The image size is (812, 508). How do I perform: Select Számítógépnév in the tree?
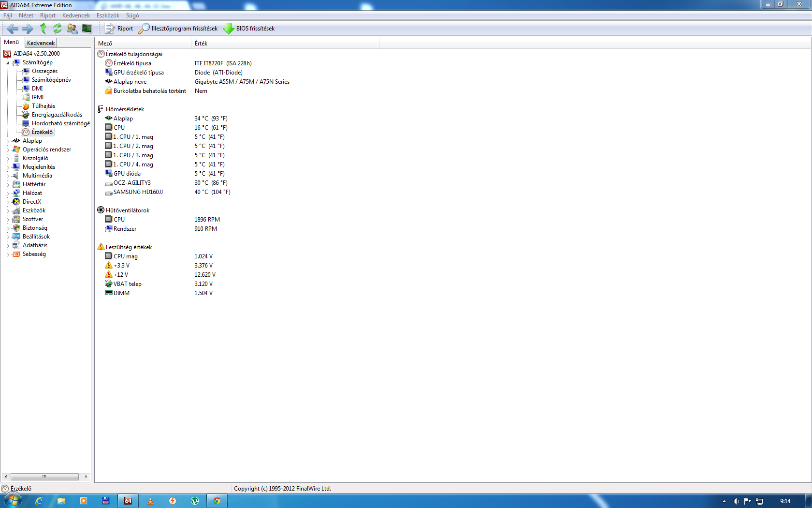point(51,80)
